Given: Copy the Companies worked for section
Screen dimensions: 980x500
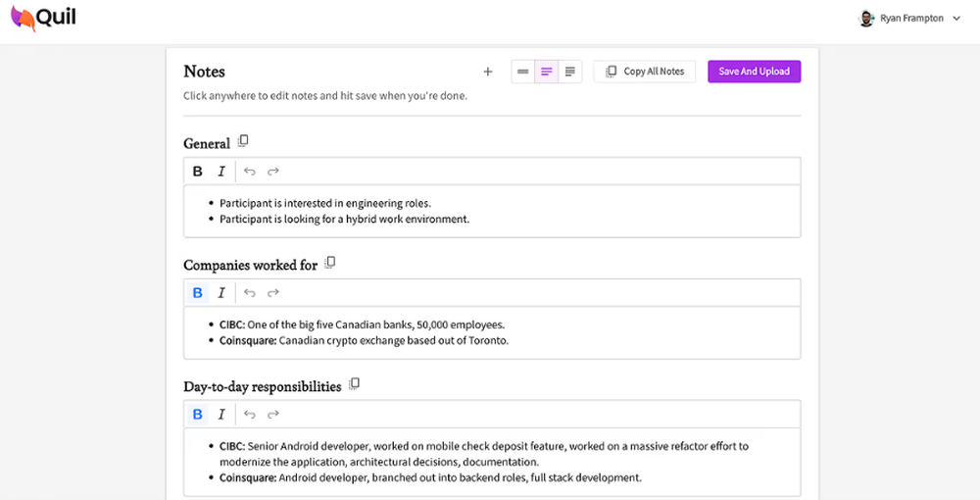Looking at the screenshot, I should pyautogui.click(x=330, y=263).
